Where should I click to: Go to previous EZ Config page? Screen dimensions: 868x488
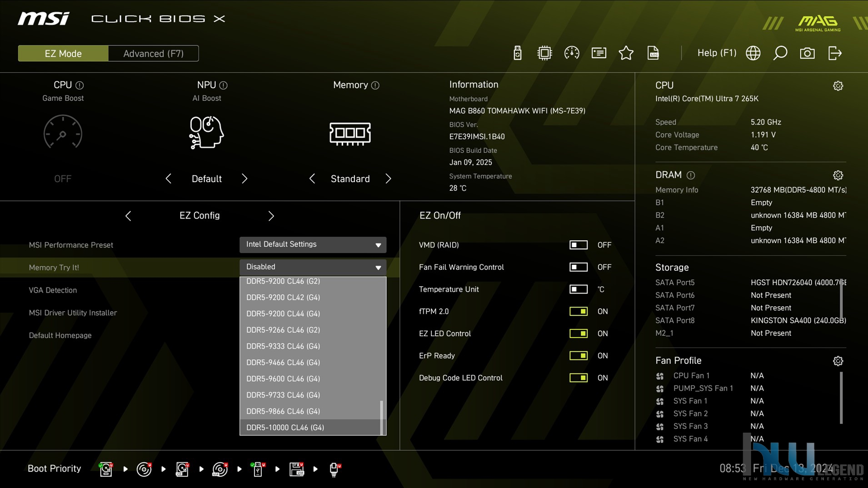pos(128,216)
